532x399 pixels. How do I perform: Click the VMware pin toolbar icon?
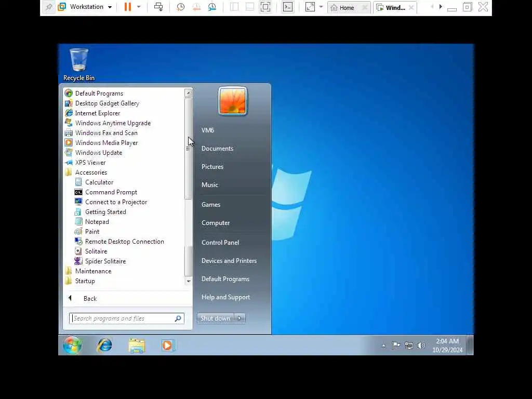coord(49,7)
